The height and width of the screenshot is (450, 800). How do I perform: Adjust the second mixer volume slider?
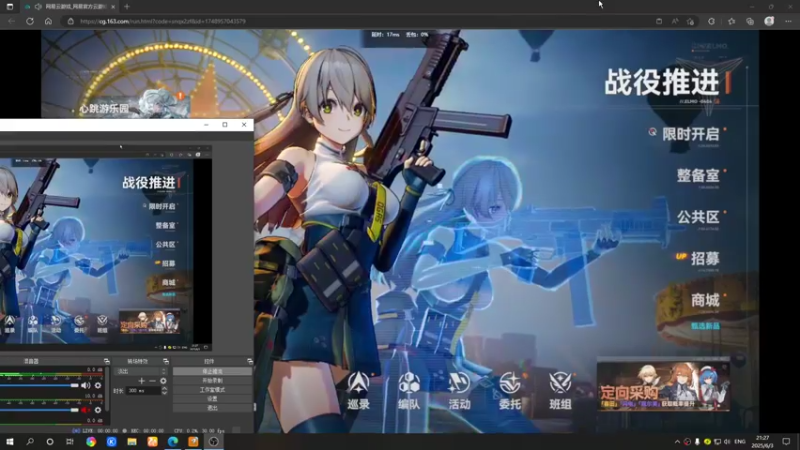[x=39, y=410]
